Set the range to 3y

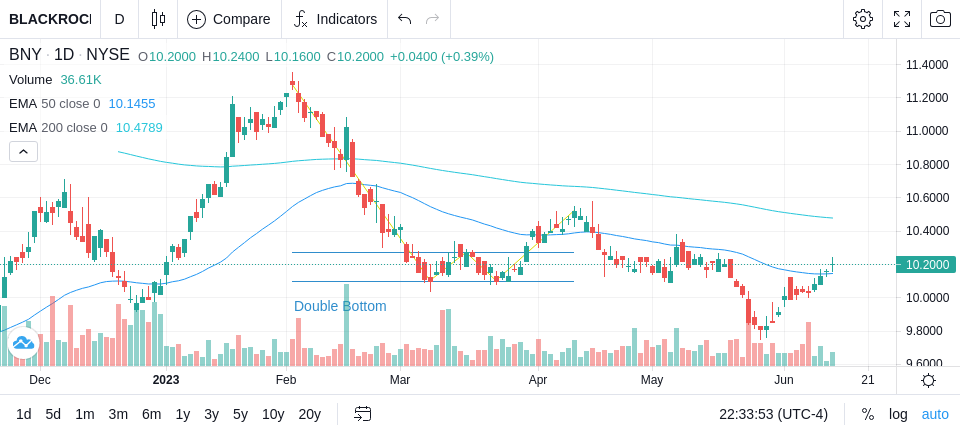coord(211,415)
